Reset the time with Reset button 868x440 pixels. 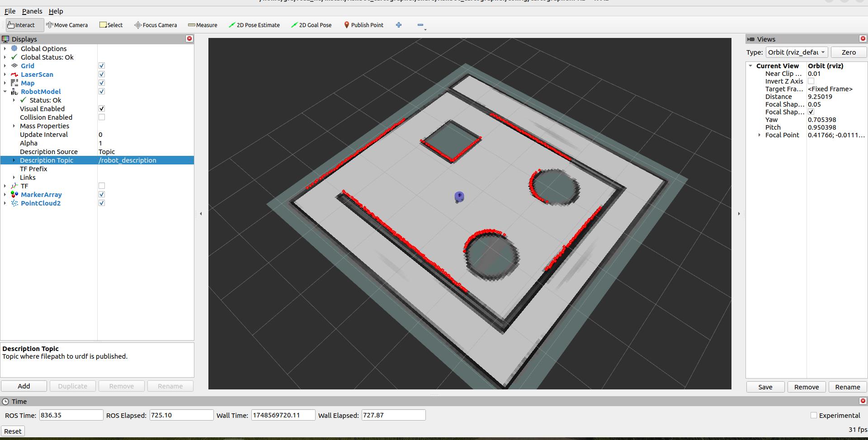coord(13,431)
